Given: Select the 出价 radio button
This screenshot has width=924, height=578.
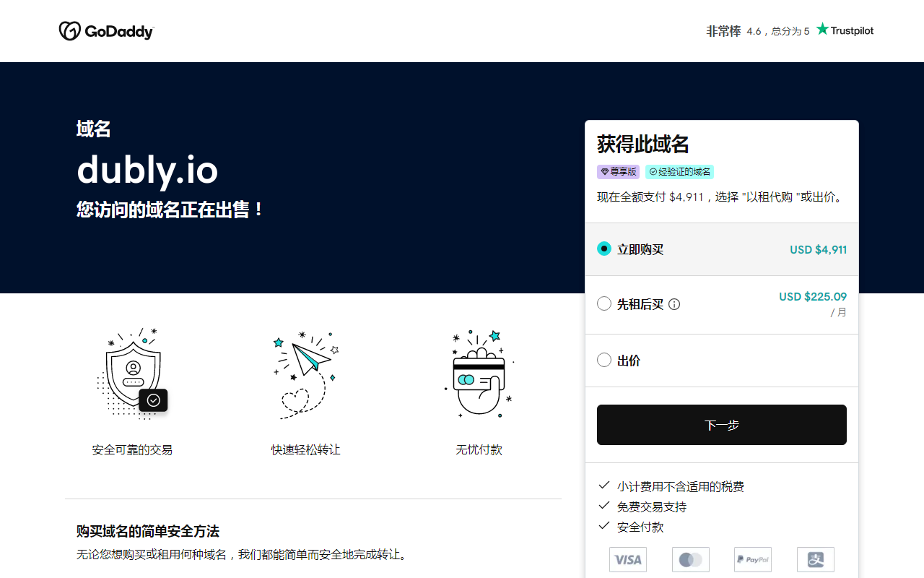Looking at the screenshot, I should 604,359.
